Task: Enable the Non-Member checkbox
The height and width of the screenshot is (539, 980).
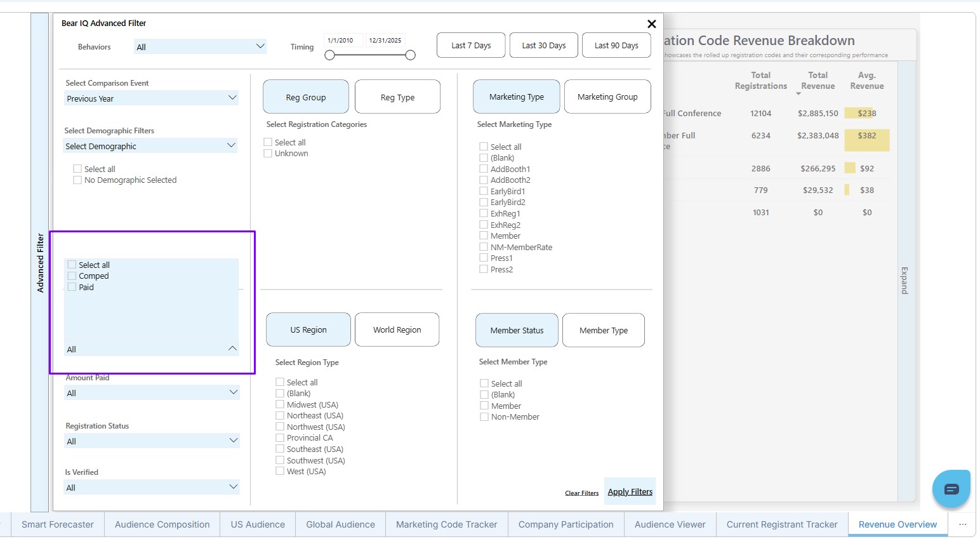Action: pos(484,417)
